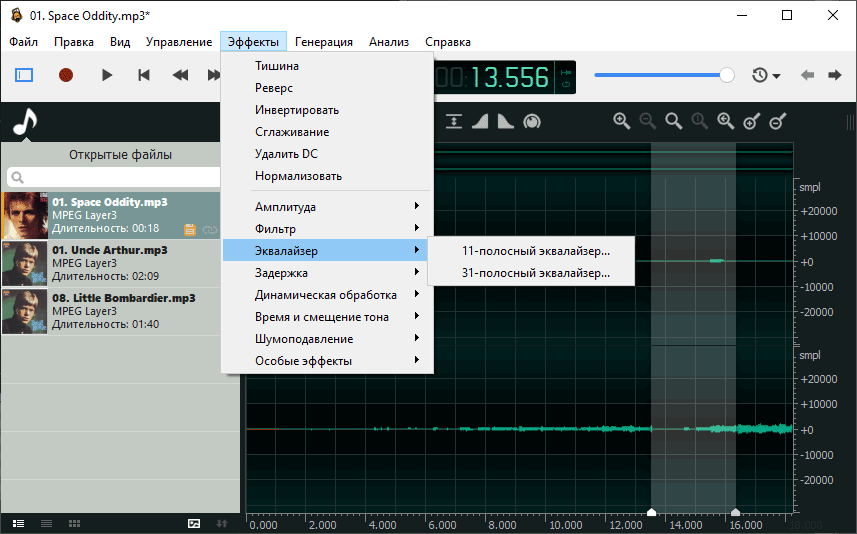Screen dimensions: 857x534
Task: Open the gain knob icon
Action: coord(532,121)
